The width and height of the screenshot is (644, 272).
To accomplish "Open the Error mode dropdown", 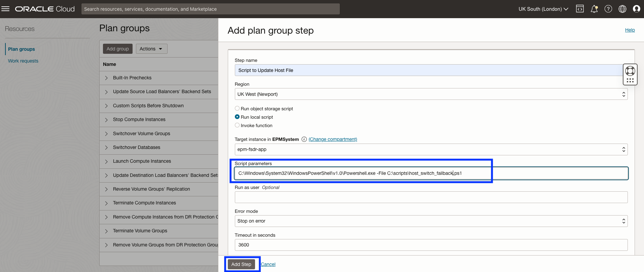I will click(x=431, y=221).
